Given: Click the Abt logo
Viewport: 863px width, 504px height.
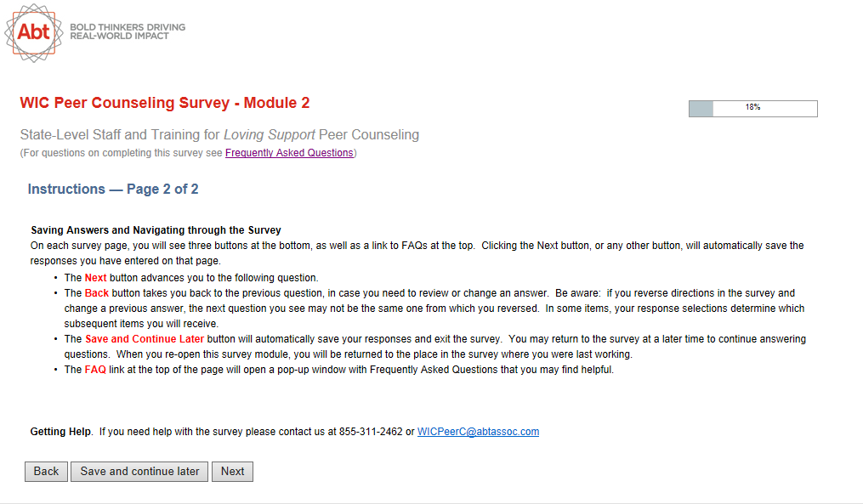Looking at the screenshot, I should [x=34, y=32].
